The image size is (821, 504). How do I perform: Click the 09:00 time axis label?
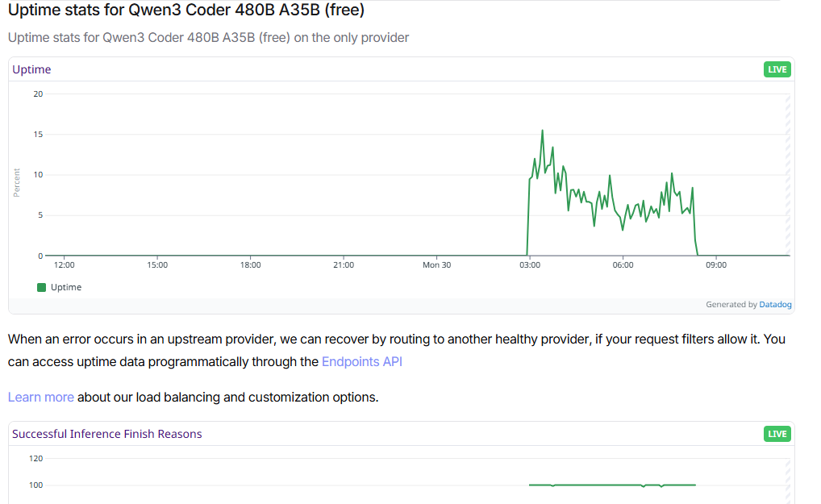tap(716, 264)
